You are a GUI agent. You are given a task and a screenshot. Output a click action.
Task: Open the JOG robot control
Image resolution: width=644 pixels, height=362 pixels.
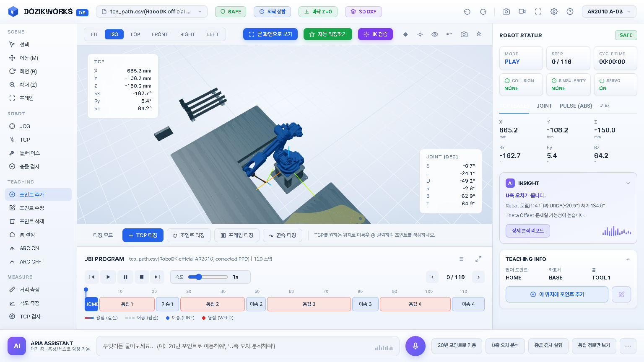(38, 126)
